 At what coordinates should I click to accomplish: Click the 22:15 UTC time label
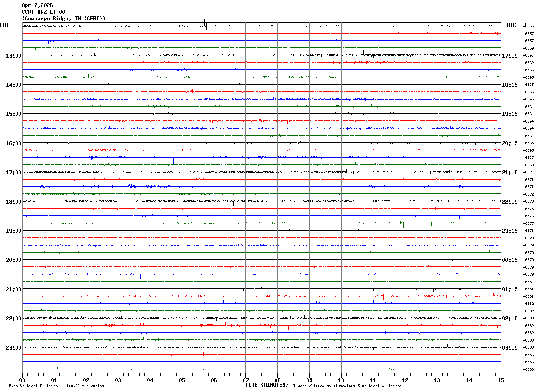510,202
